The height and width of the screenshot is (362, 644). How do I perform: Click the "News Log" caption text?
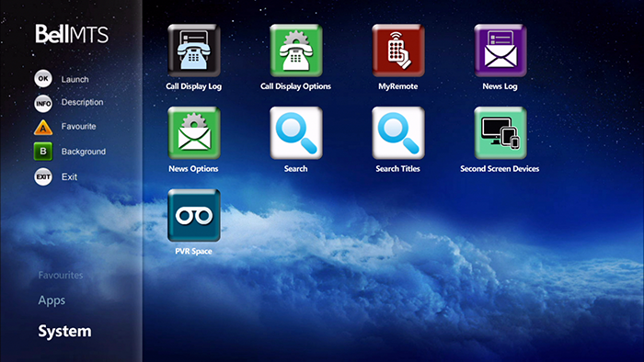point(500,86)
